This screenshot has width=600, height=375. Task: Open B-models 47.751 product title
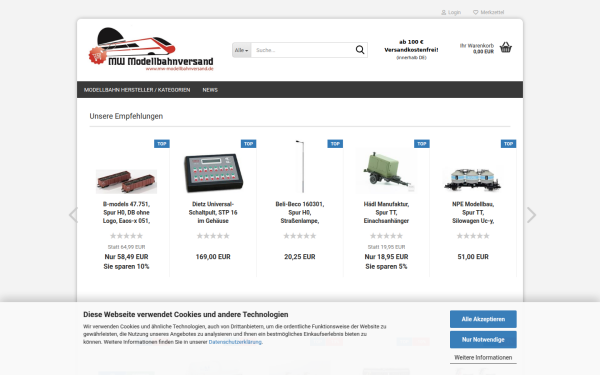point(126,213)
